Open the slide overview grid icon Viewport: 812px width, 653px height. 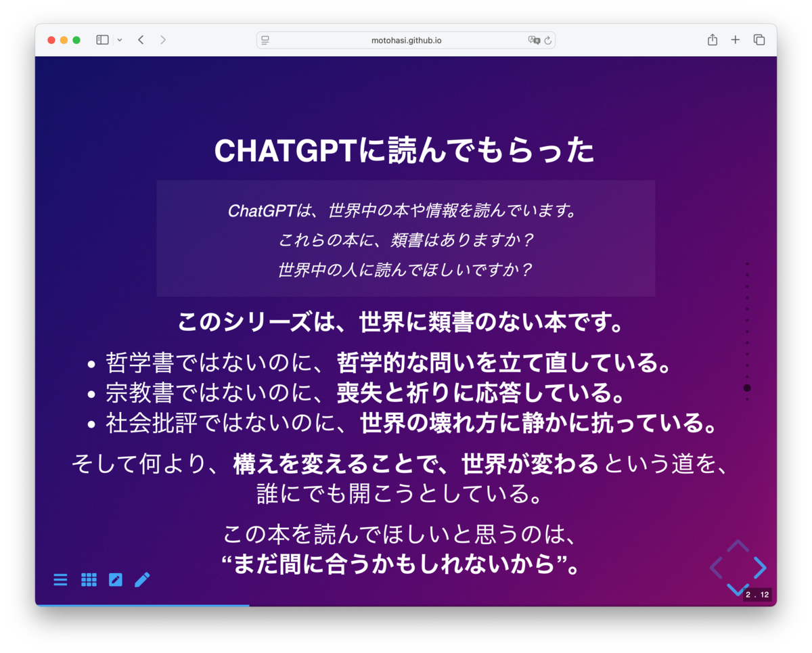89,579
